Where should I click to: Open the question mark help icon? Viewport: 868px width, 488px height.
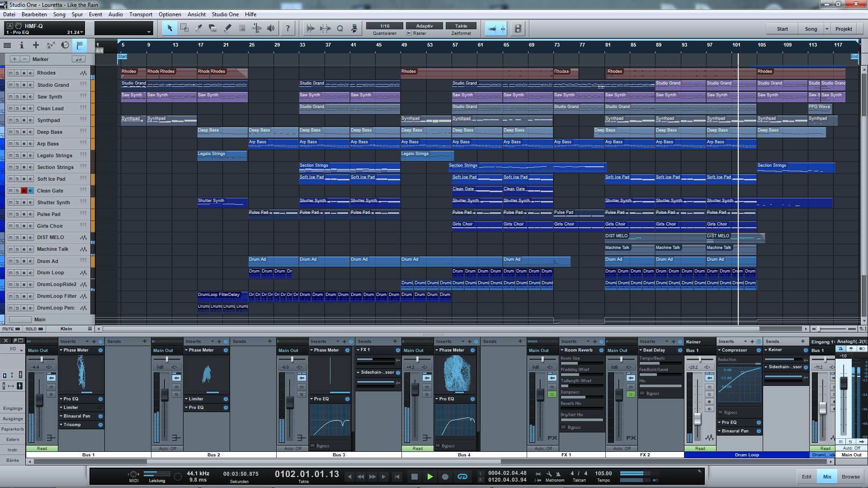click(x=288, y=28)
